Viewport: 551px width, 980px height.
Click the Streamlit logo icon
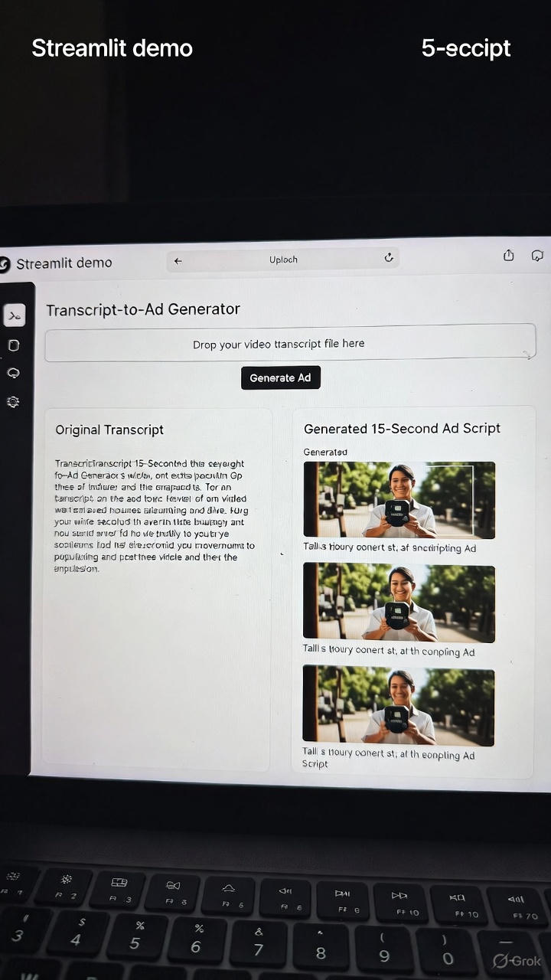(5, 264)
